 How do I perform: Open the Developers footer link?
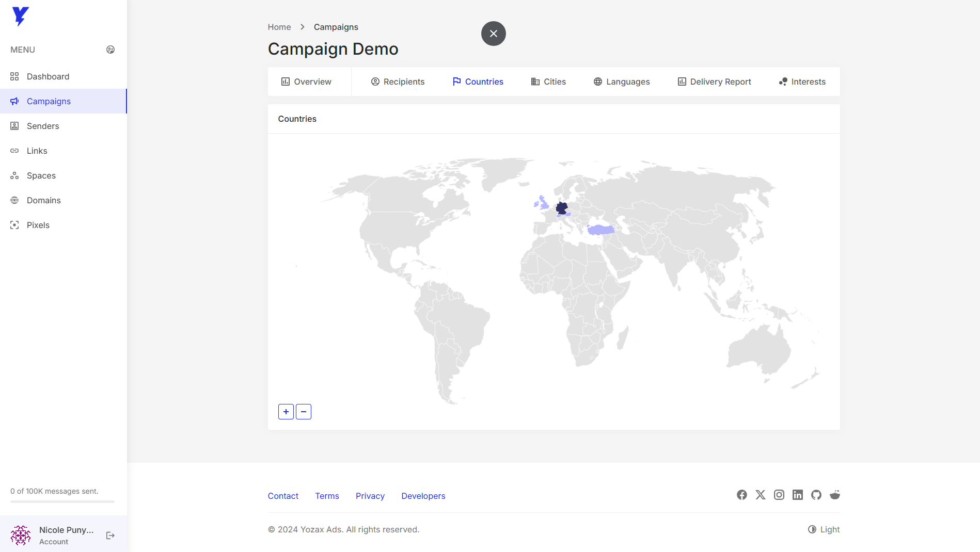pos(423,496)
